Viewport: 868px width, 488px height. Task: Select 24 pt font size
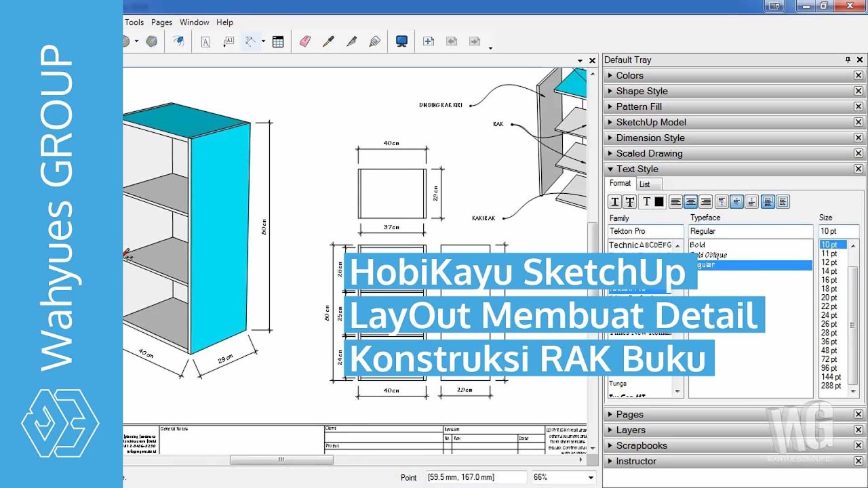(829, 315)
